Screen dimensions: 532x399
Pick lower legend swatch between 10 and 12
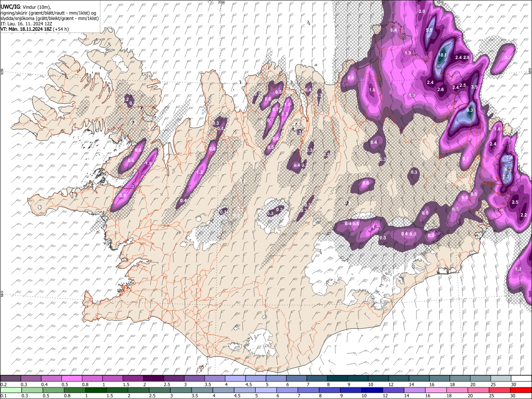coord(372,390)
